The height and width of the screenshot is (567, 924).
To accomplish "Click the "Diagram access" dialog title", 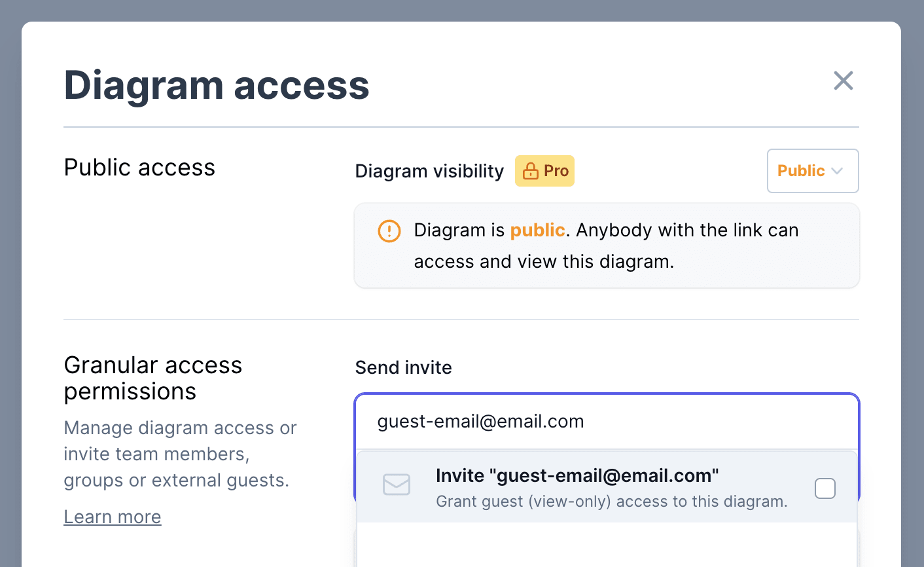I will [217, 85].
